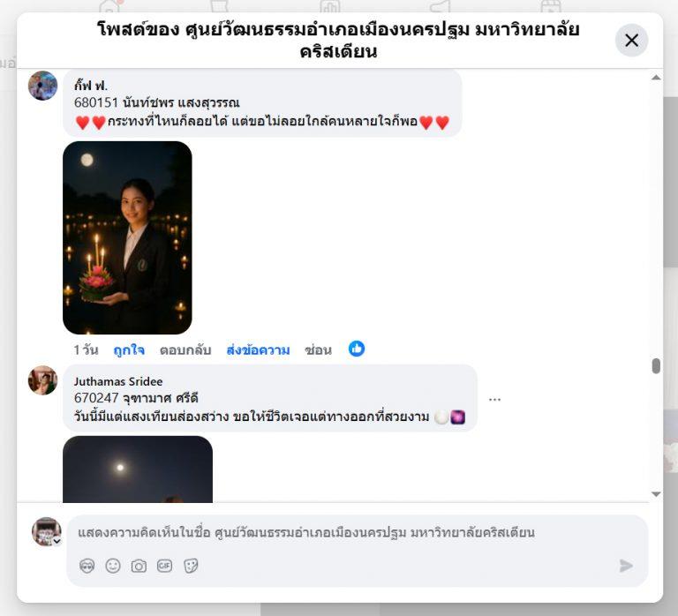The image size is (678, 616).
Task: Close the post dialog
Action: pos(632,41)
